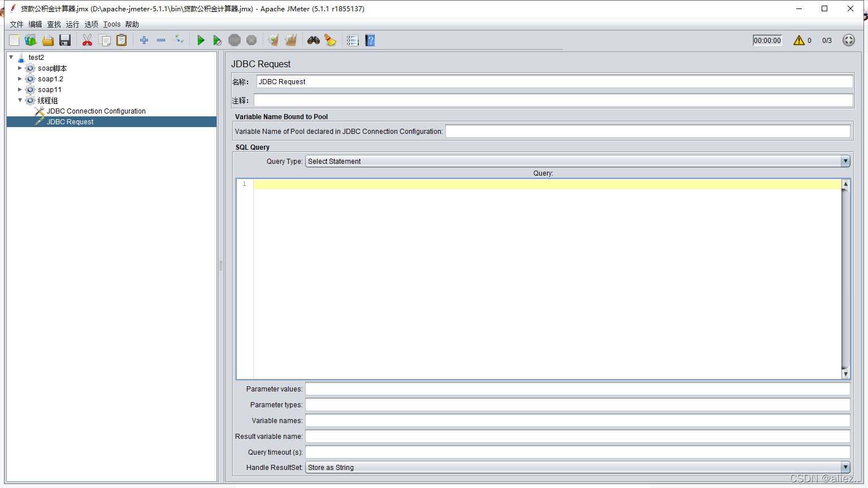The image size is (868, 488).
Task: Collapse the test2 test plan node
Action: [x=11, y=57]
